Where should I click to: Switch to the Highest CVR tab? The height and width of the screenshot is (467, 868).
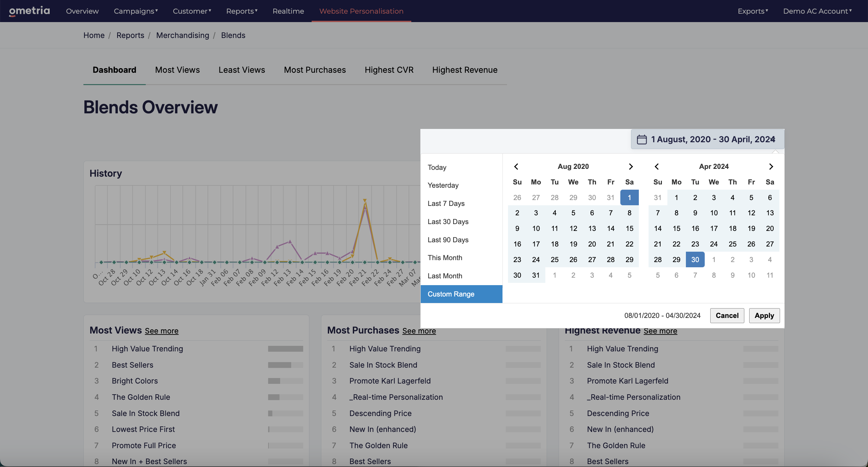(389, 70)
